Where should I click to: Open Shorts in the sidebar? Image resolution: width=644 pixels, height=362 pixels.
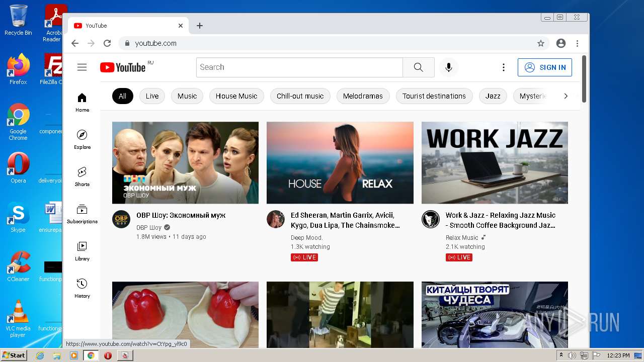coord(82,176)
